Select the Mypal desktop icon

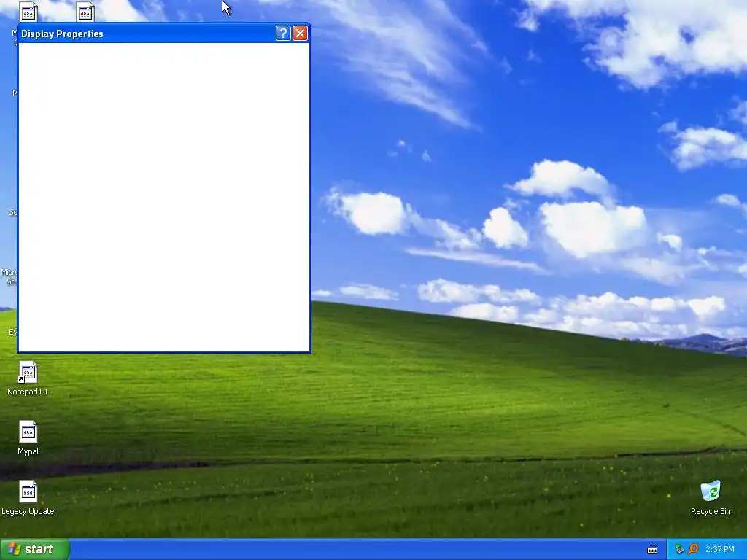tap(28, 437)
